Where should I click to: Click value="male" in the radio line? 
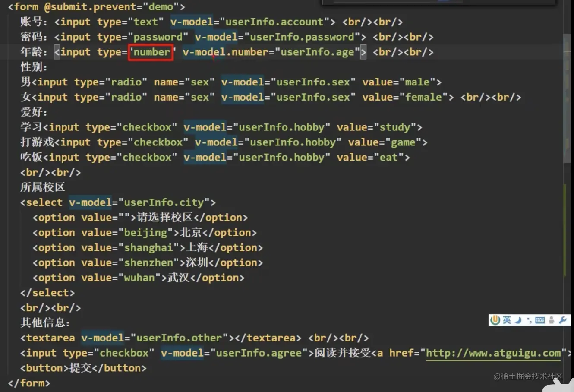pyautogui.click(x=399, y=82)
